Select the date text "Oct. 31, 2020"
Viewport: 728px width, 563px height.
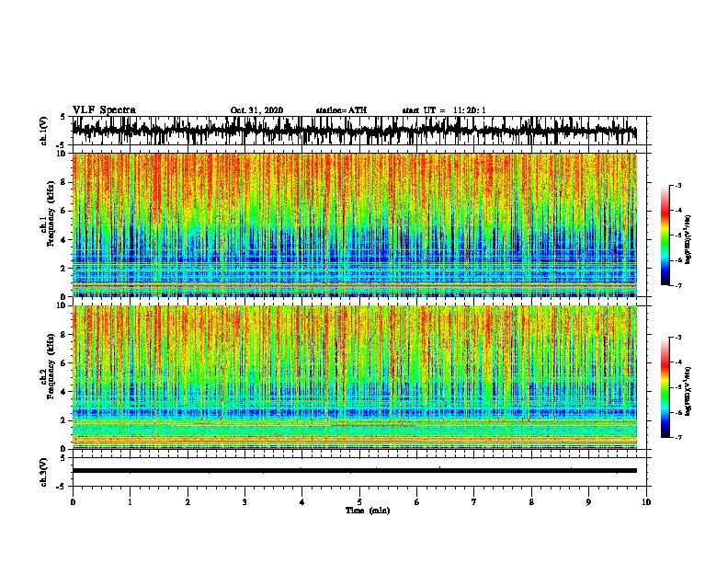click(x=256, y=110)
